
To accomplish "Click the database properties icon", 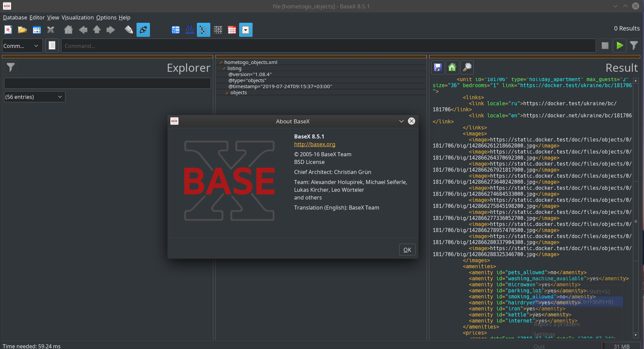I will click(x=37, y=30).
